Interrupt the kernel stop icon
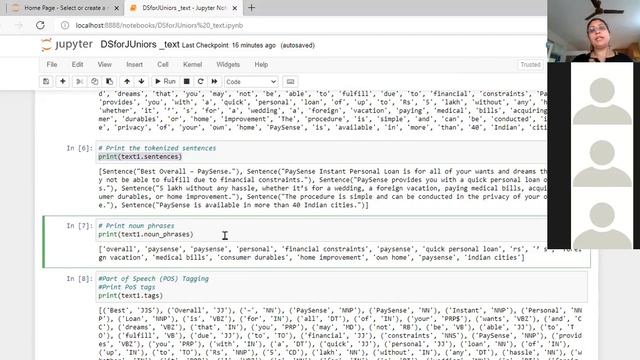 point(187,82)
